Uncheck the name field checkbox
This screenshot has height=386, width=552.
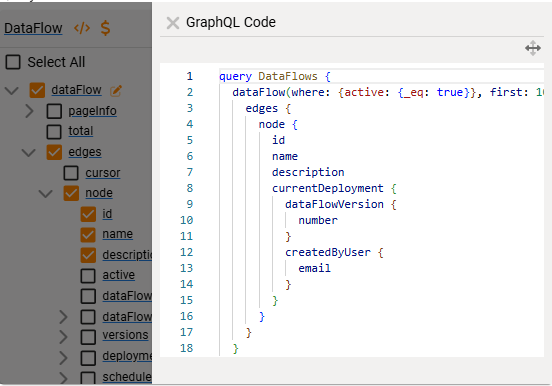coord(88,235)
